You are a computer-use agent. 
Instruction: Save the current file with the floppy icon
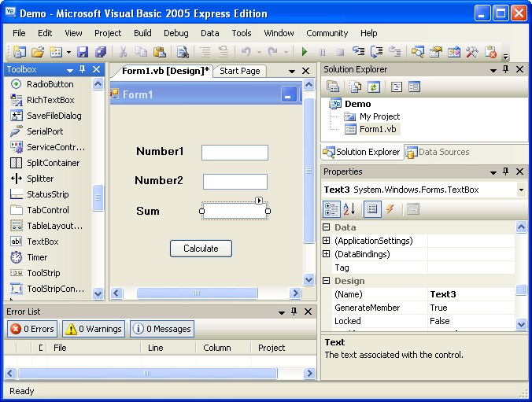(x=83, y=52)
